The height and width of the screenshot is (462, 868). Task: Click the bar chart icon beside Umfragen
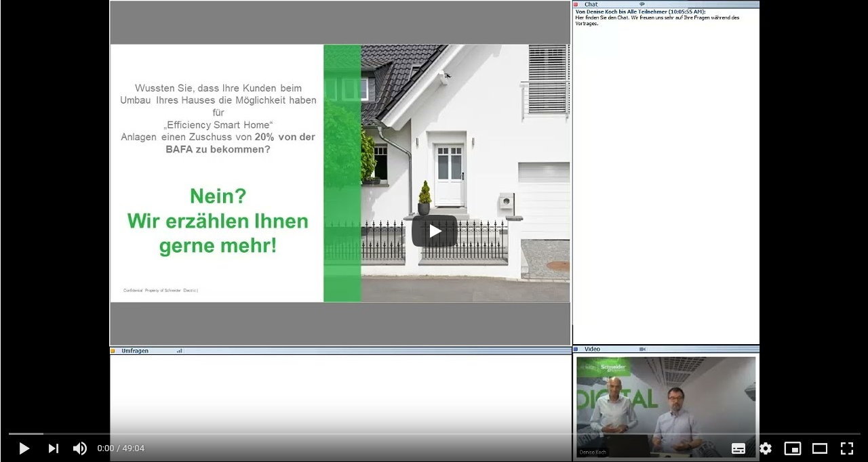pos(179,350)
